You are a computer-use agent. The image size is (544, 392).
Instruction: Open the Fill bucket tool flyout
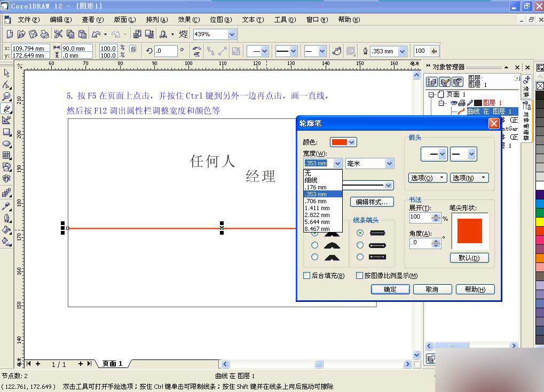pos(6,230)
